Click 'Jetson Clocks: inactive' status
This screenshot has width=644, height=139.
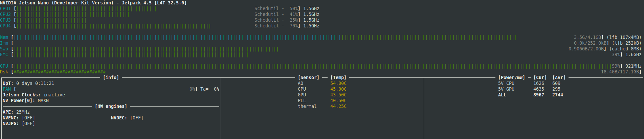[x=34, y=95]
